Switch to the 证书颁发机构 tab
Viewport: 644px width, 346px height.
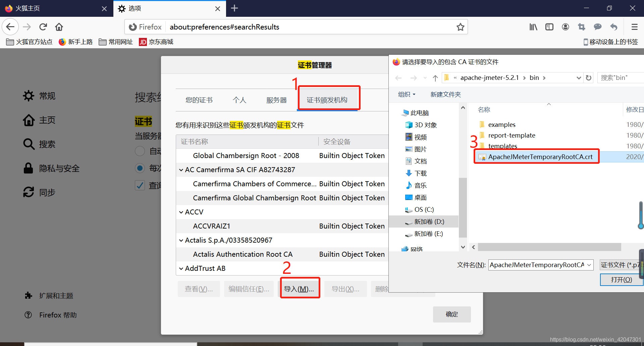point(327,100)
